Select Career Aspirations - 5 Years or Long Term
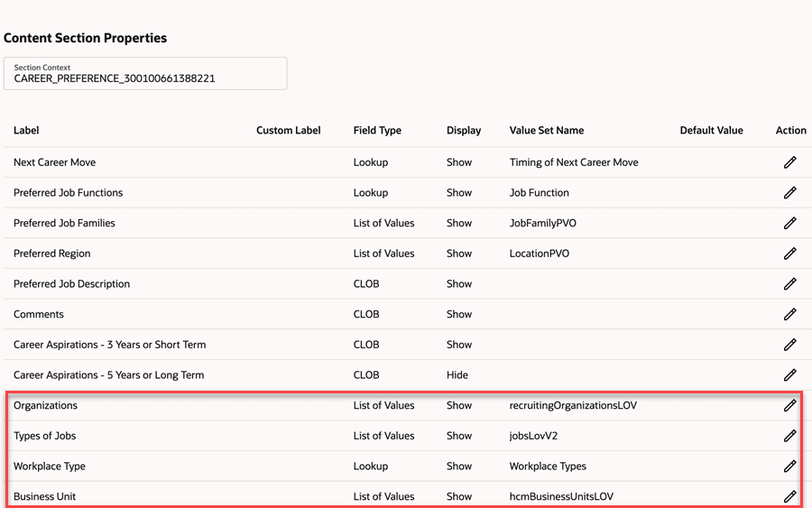This screenshot has width=812, height=508. coord(109,375)
